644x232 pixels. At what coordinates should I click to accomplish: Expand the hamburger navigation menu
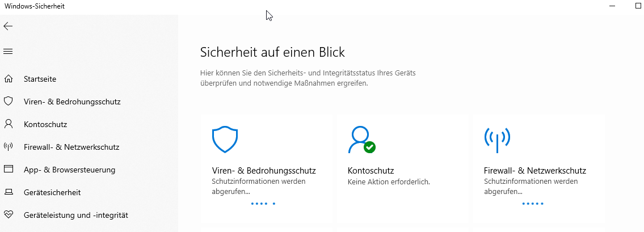click(x=8, y=52)
